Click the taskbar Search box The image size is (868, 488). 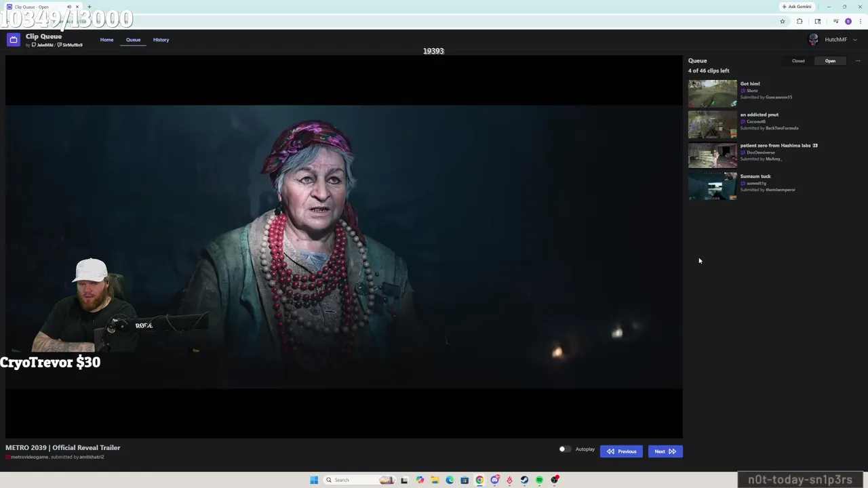359,480
